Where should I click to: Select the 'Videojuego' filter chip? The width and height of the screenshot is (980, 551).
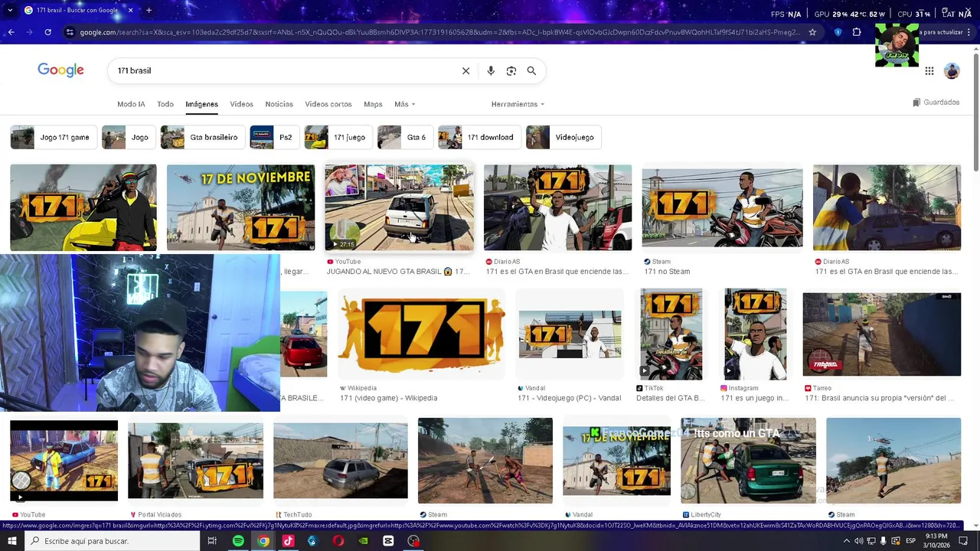[x=563, y=137]
